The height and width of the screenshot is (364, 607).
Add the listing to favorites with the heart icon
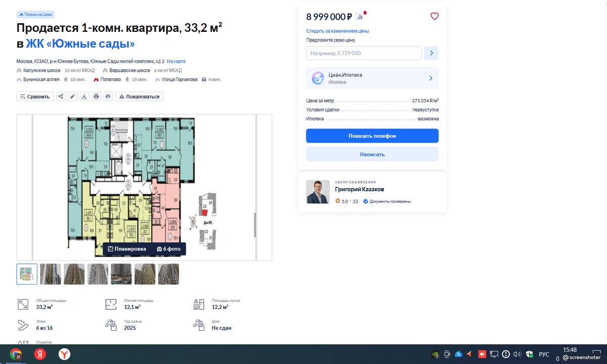click(435, 16)
